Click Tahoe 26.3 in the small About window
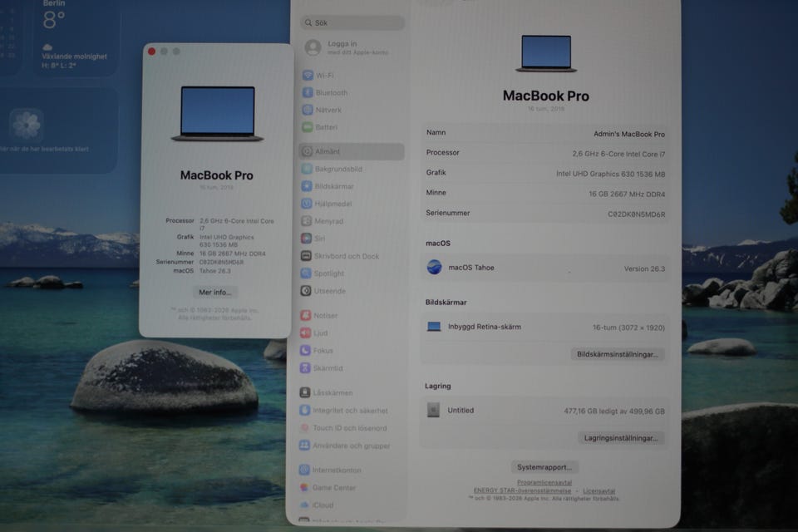The height and width of the screenshot is (532, 798). click(x=214, y=271)
